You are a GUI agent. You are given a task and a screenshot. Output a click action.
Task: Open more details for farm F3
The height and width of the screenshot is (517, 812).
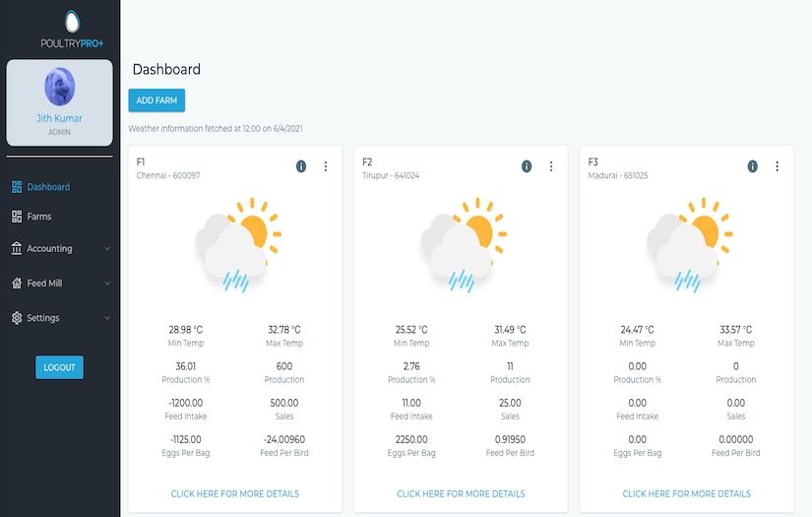(687, 493)
